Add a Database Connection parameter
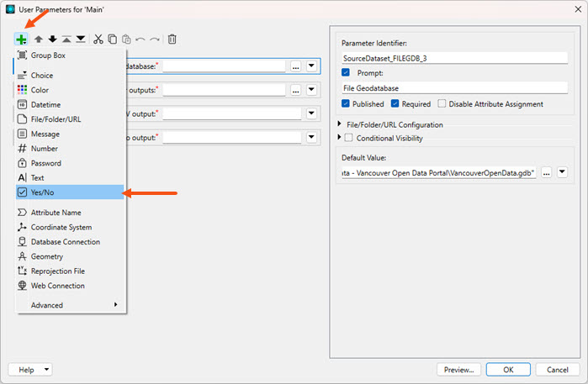This screenshot has height=384, width=588. 69,242
